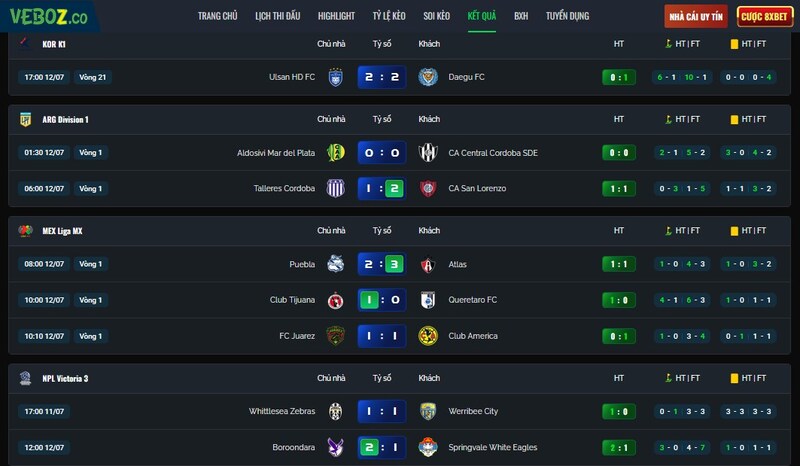Switch to the Kết Quả tab
This screenshot has height=466, width=800.
[482, 16]
